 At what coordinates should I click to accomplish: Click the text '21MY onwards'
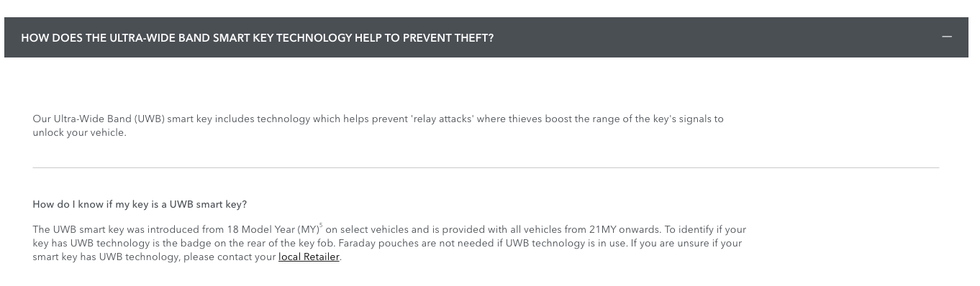pos(625,229)
